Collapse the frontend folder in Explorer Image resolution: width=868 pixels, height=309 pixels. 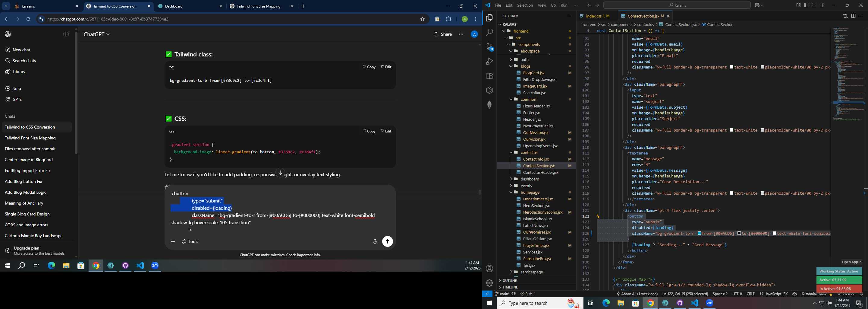click(x=504, y=31)
